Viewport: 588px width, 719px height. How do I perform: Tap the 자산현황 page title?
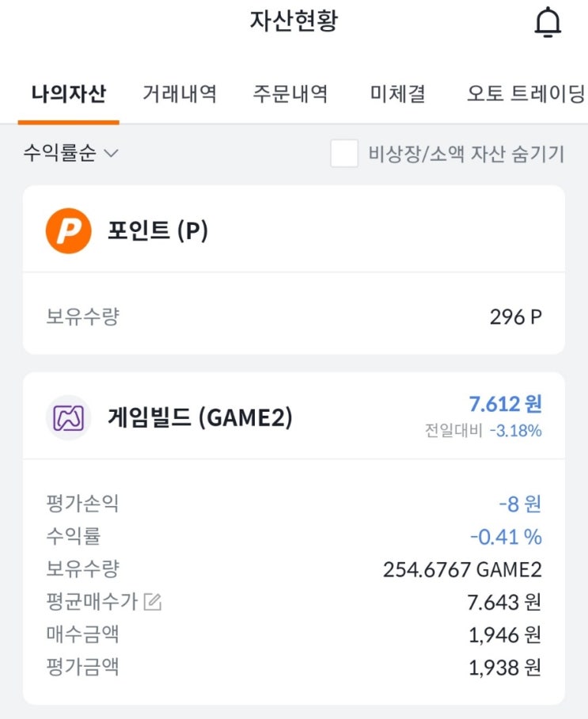(x=294, y=21)
